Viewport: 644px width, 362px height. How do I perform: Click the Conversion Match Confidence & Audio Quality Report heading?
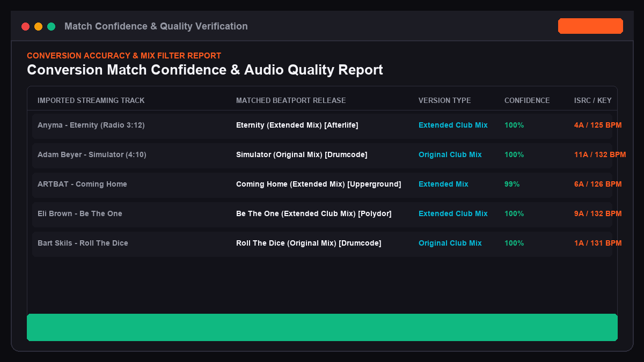click(205, 70)
